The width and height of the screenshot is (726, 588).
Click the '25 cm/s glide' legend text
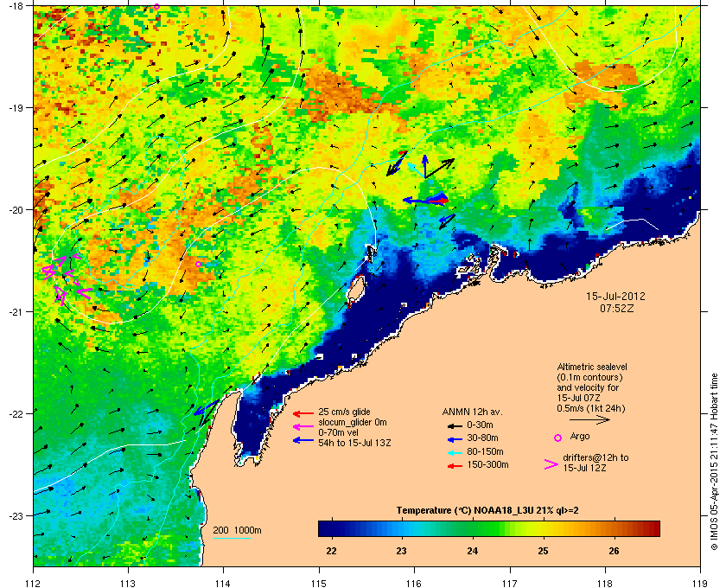click(344, 412)
